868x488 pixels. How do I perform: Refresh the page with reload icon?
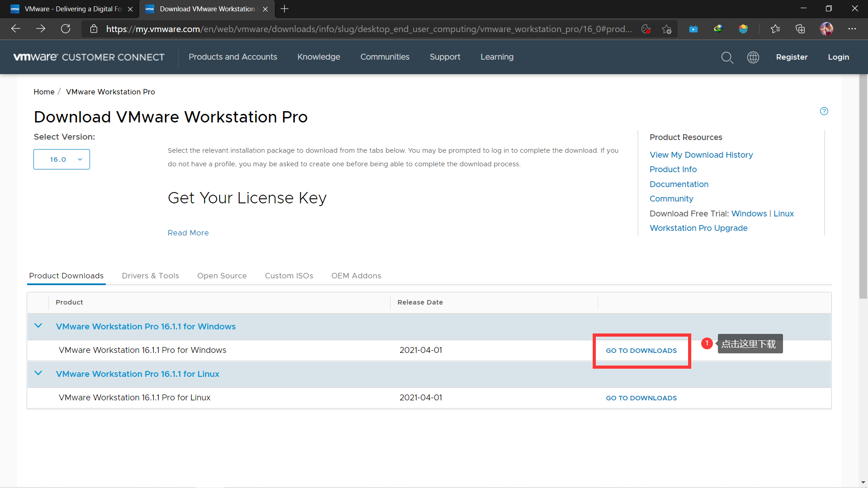tap(66, 29)
